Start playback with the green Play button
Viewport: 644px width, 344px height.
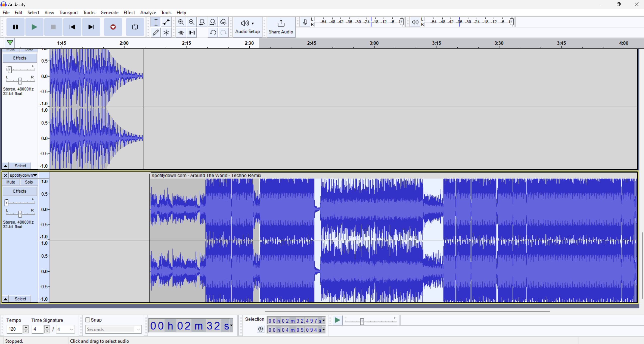(34, 27)
